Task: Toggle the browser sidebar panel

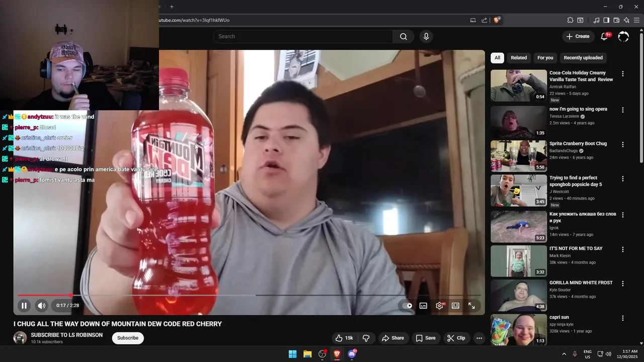Action: tap(606, 20)
